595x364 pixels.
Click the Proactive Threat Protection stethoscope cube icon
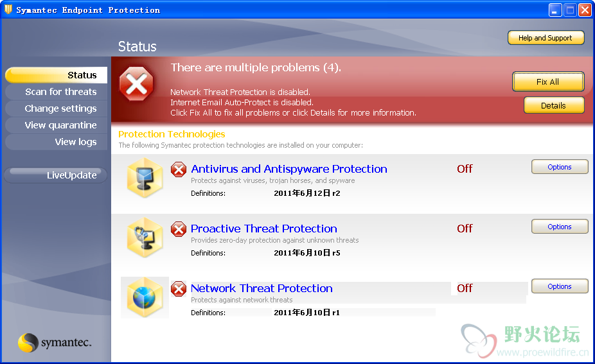[x=145, y=238]
